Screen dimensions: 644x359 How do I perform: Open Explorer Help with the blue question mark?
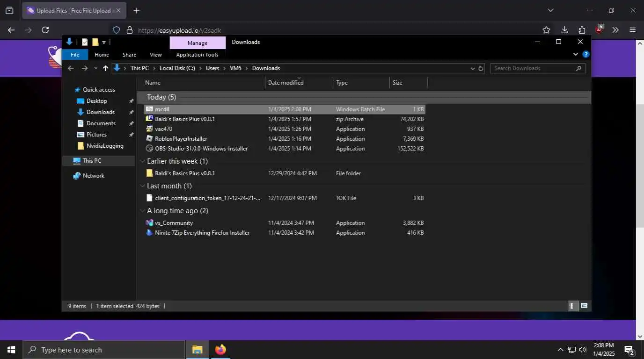[586, 54]
